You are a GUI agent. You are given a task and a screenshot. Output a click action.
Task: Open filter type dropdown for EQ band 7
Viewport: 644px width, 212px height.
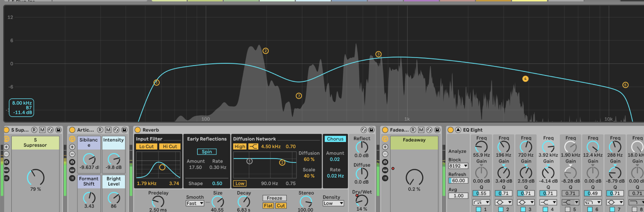[x=615, y=203]
